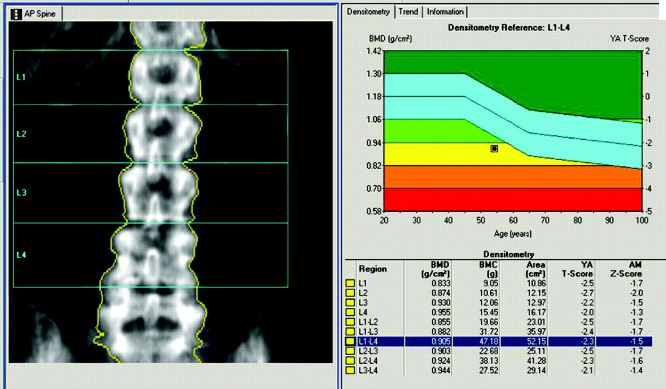Click the yellow swatch beside L1 row
This screenshot has width=666, height=389.
[x=350, y=283]
